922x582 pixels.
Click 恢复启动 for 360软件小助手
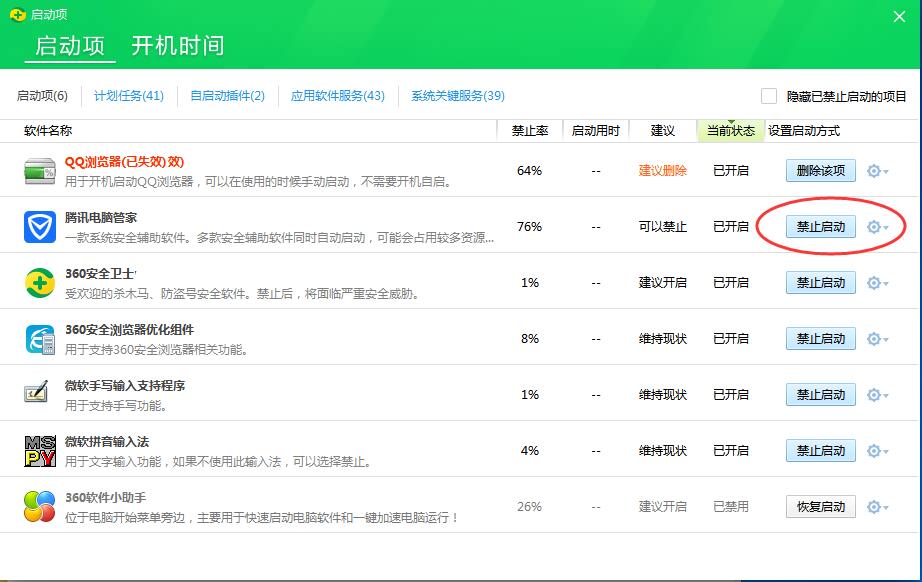click(821, 507)
